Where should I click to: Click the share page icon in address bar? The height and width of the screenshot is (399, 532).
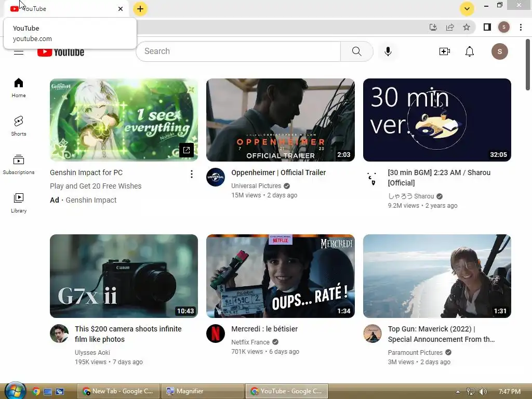coord(450,27)
